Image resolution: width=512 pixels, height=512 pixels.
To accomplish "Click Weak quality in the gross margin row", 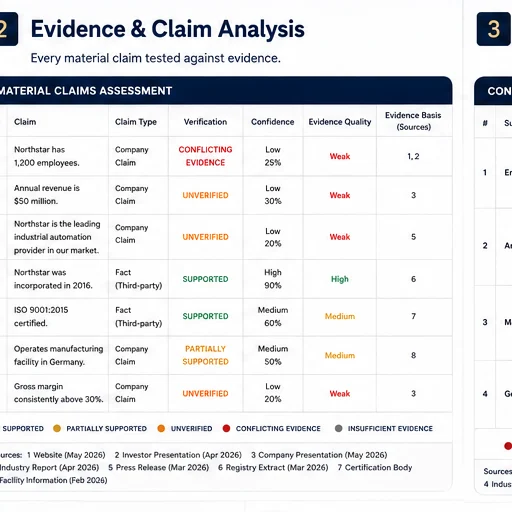I will (340, 394).
